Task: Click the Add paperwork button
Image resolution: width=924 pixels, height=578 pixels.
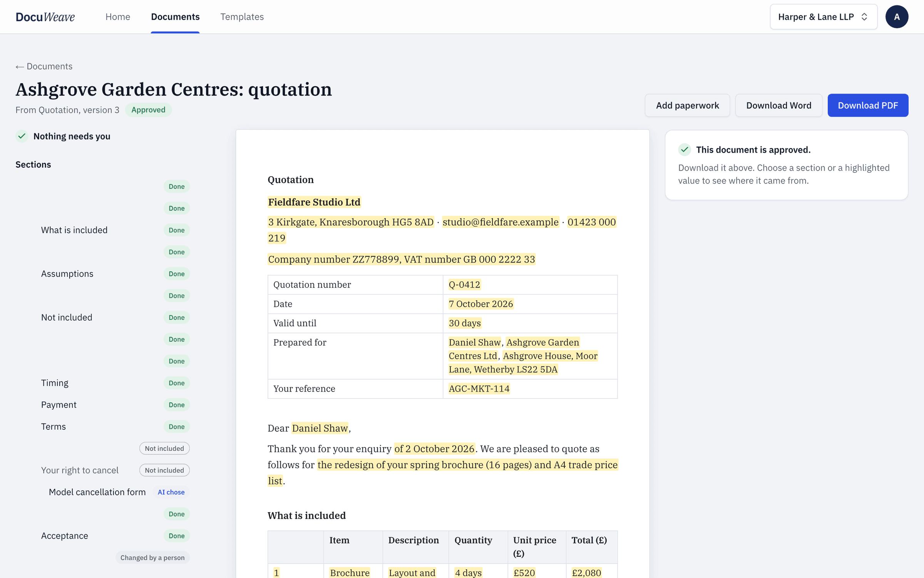Action: pyautogui.click(x=687, y=105)
